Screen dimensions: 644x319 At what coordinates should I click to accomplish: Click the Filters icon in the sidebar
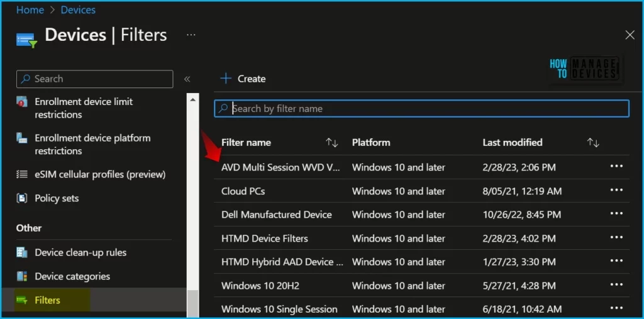(x=22, y=300)
